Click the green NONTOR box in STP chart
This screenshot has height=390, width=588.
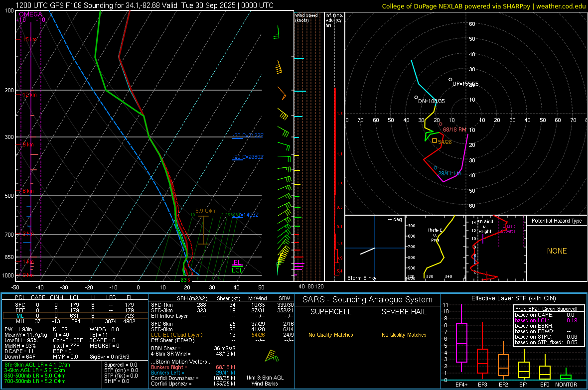pos(566,377)
